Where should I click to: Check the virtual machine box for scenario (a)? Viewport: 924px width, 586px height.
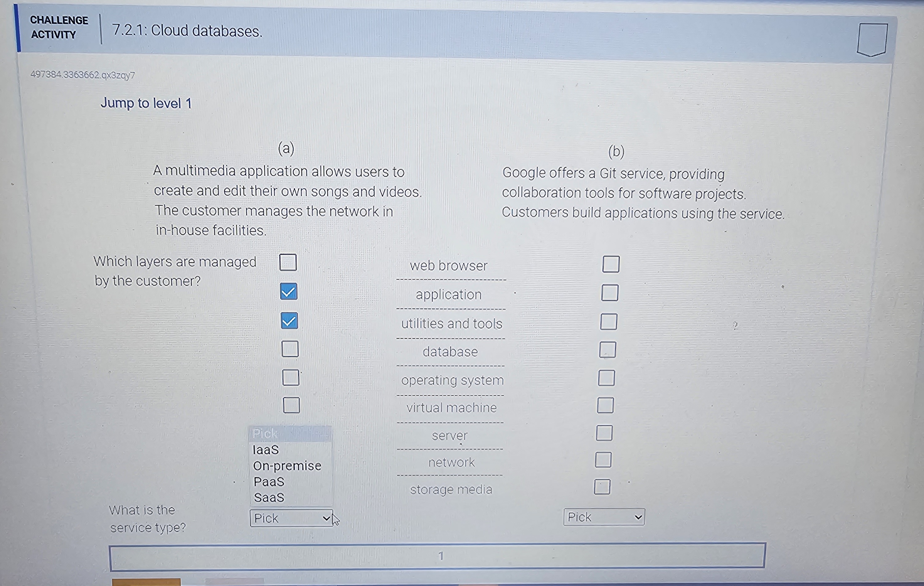(291, 405)
